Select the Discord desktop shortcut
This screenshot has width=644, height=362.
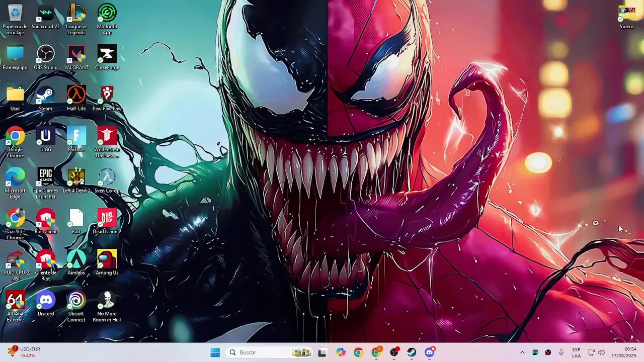tap(46, 304)
